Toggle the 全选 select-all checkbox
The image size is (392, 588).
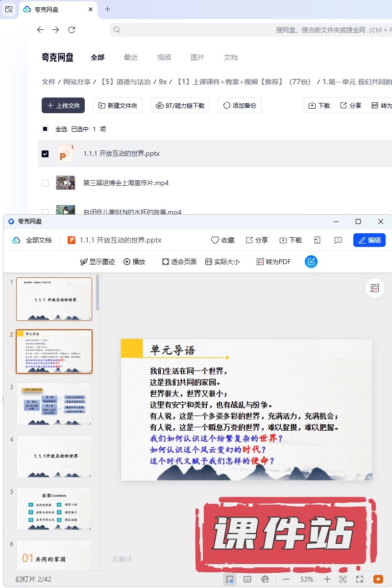tap(45, 129)
